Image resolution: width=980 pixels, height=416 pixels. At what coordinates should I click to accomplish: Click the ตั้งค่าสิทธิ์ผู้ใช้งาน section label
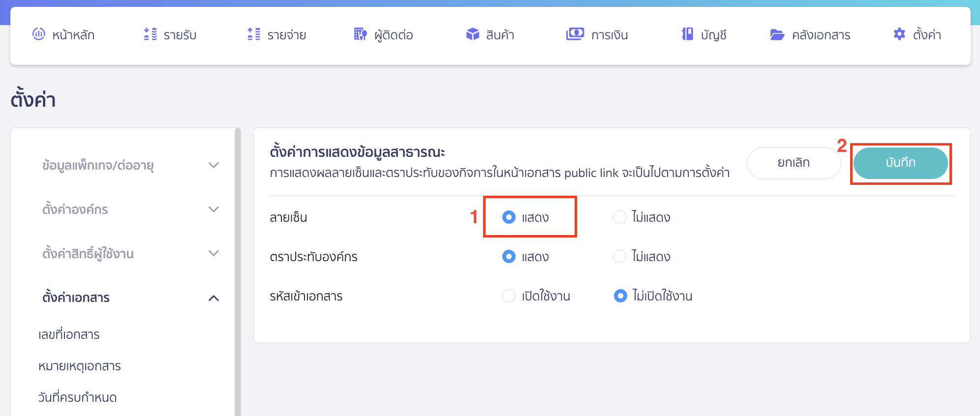(x=88, y=253)
